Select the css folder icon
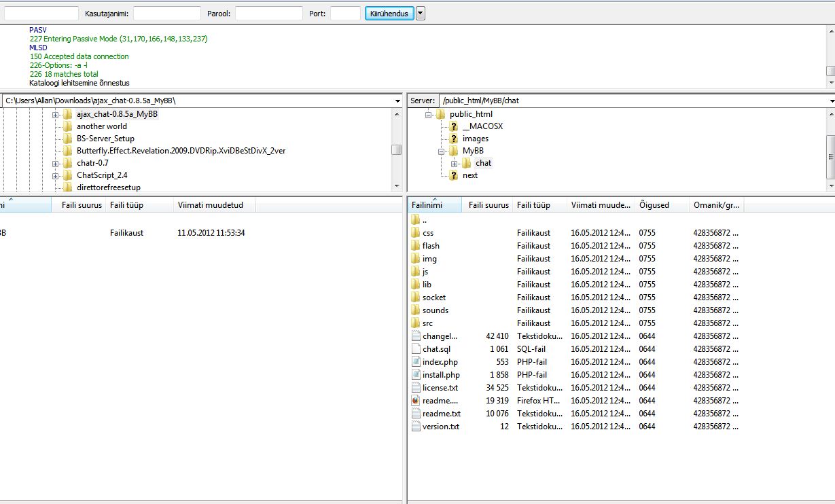 coord(416,233)
